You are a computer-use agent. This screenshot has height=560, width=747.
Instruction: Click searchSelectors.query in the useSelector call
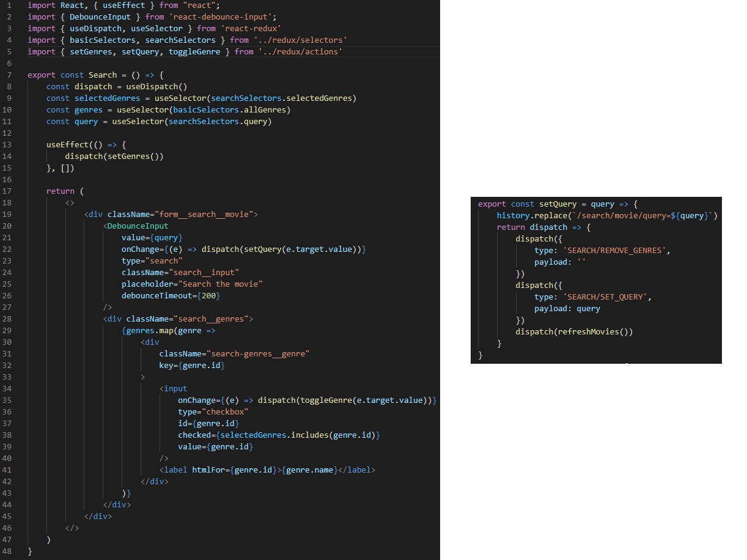pos(218,121)
